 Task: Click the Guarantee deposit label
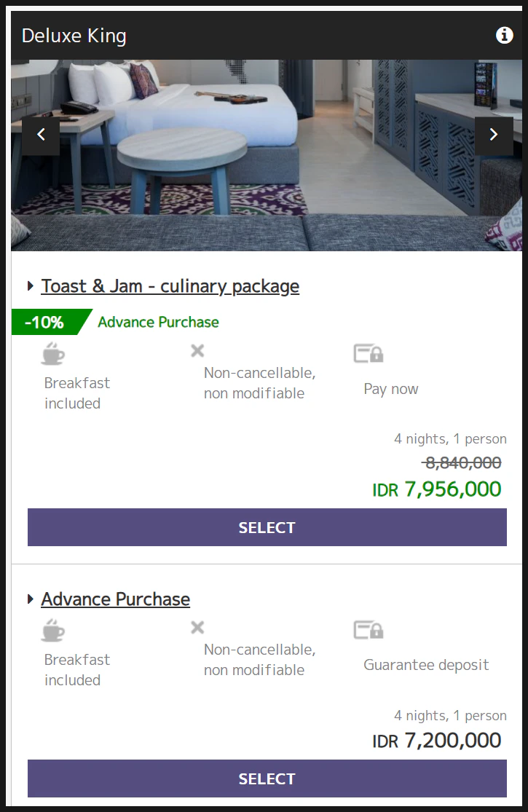point(426,665)
